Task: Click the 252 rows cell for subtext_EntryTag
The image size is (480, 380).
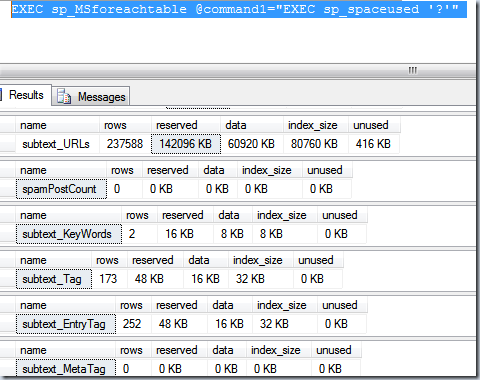Action: tap(133, 324)
